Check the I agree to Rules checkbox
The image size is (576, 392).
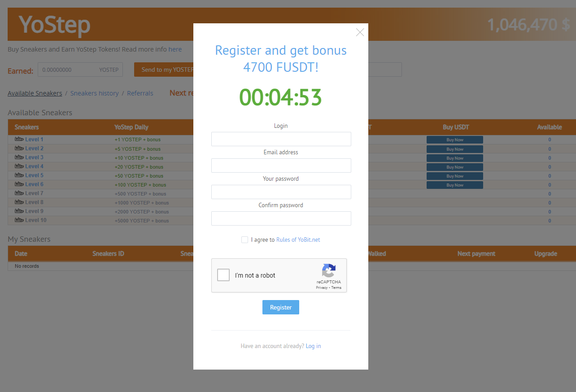pyautogui.click(x=244, y=240)
